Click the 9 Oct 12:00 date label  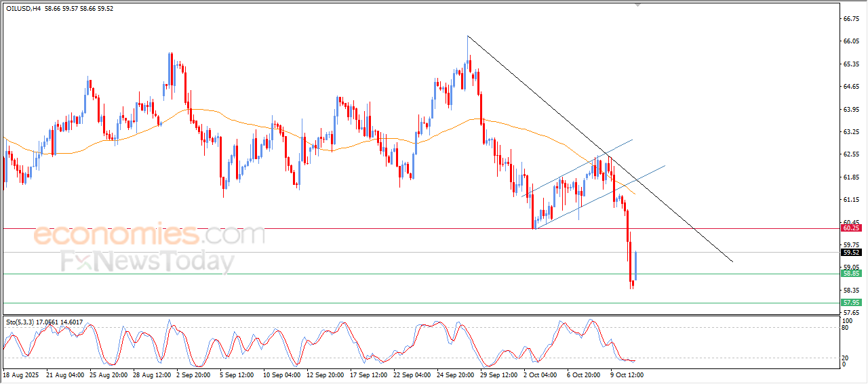[626, 374]
